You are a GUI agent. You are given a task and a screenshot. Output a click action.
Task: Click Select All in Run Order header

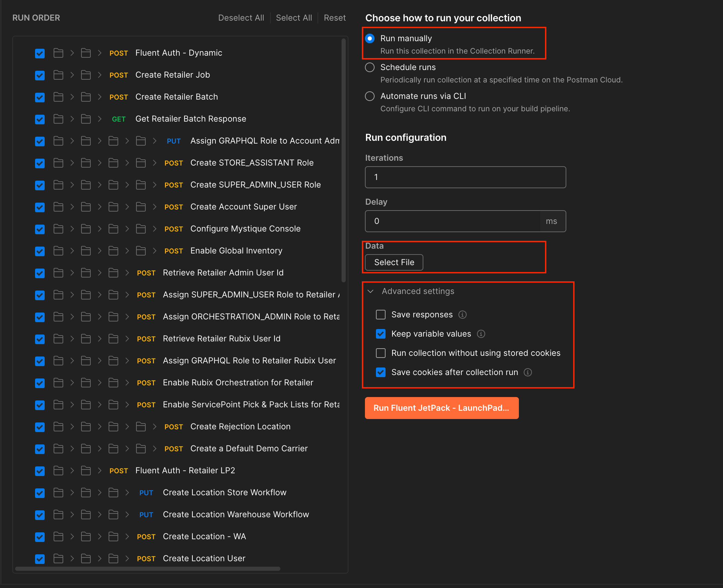[294, 18]
